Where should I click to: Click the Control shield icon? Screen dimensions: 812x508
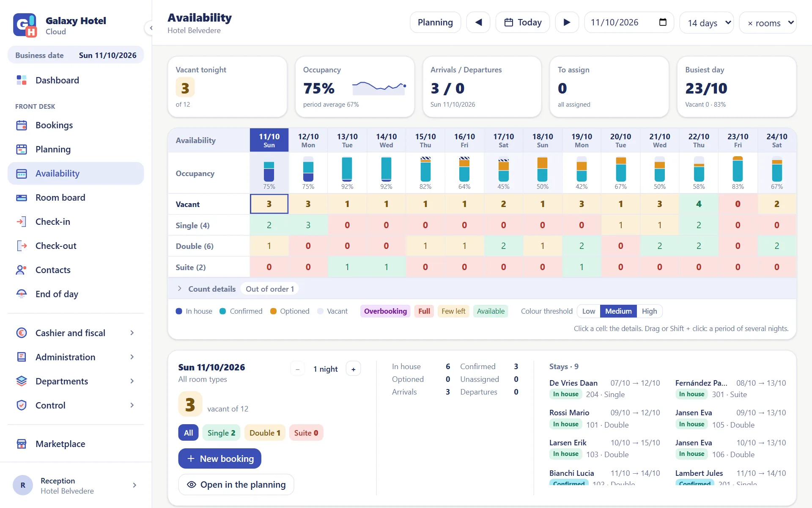(x=22, y=405)
